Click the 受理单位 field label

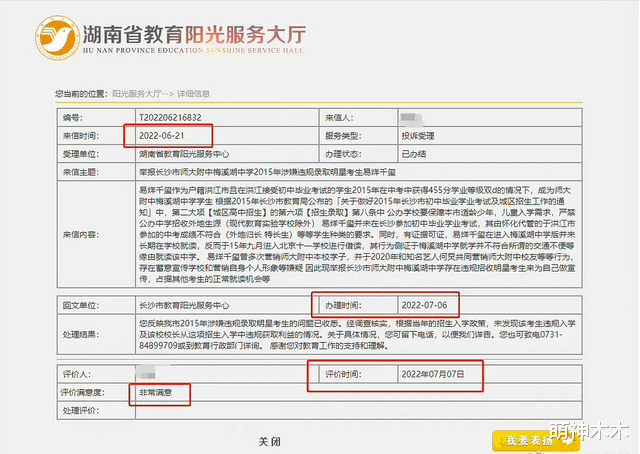(81, 154)
